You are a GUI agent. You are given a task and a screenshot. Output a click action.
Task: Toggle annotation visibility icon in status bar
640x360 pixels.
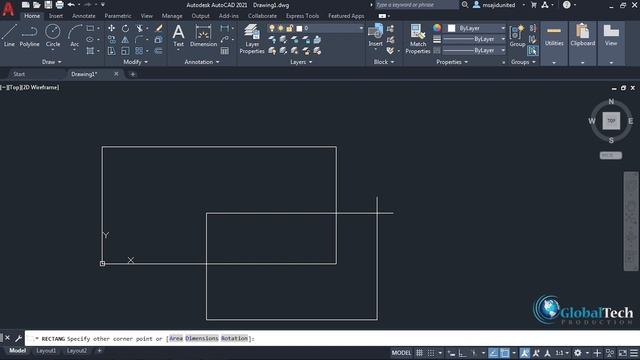524,353
